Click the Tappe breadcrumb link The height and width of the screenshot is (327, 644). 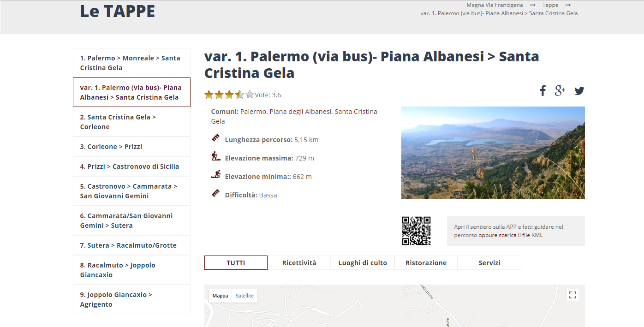pos(550,5)
